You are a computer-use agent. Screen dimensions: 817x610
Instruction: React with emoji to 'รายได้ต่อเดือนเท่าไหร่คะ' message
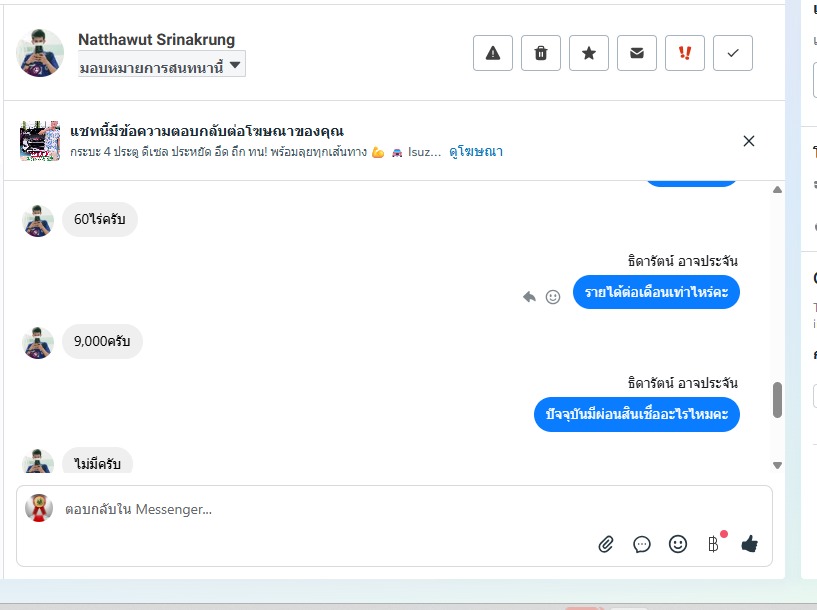(x=553, y=296)
